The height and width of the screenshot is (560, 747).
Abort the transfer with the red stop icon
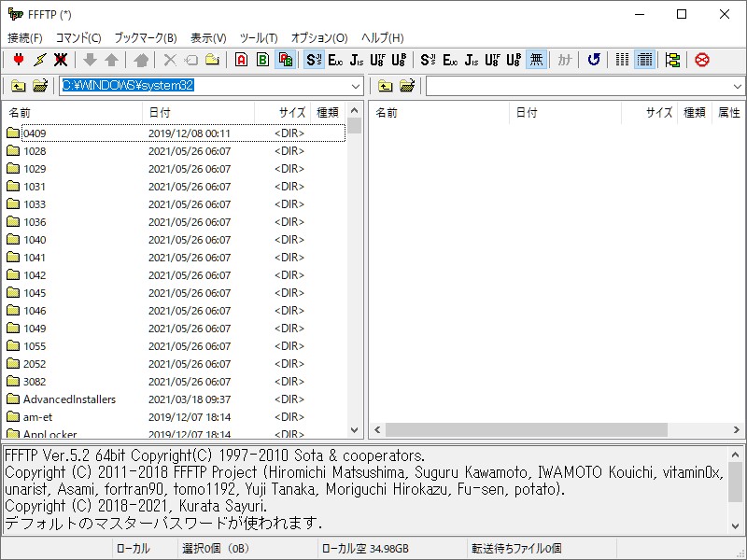[703, 59]
